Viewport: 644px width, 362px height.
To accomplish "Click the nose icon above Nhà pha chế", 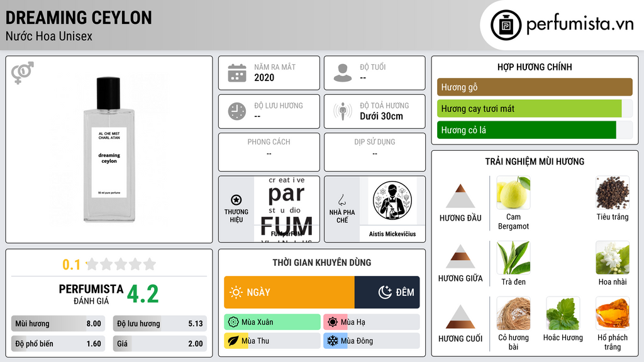I will [x=341, y=200].
